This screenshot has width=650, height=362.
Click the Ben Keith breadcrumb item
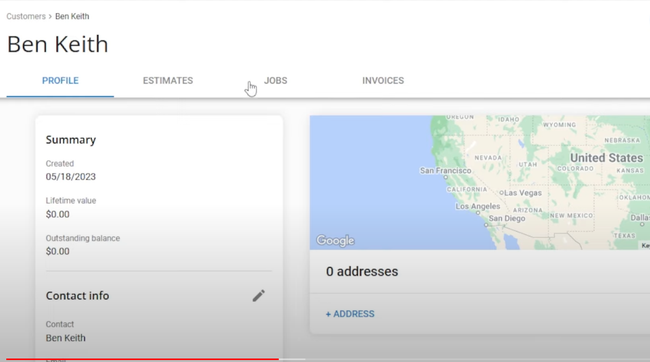(72, 16)
